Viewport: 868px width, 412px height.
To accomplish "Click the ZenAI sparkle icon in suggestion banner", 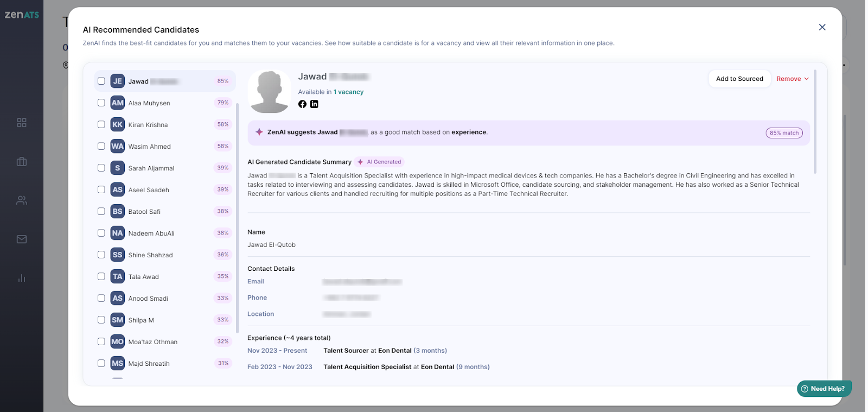I will 259,132.
